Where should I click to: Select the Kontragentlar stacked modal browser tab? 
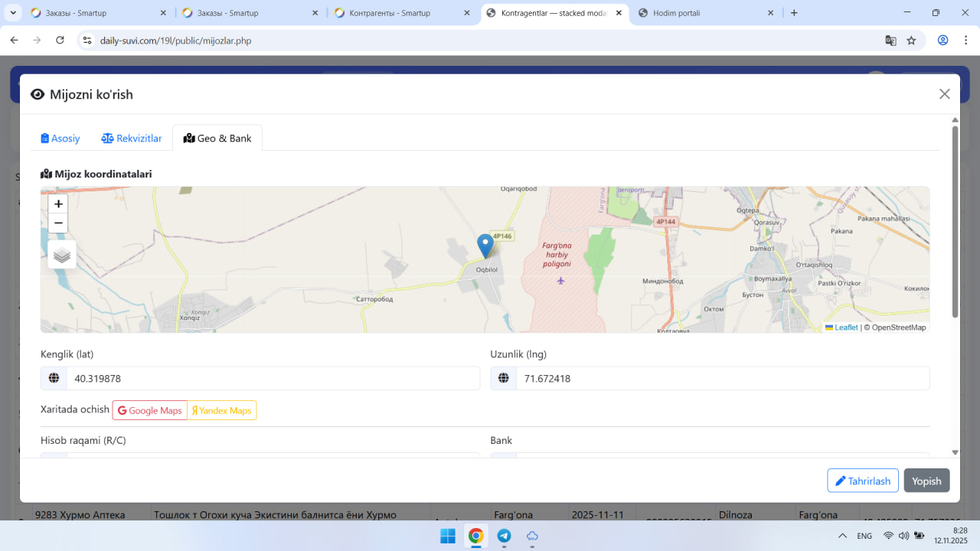[x=556, y=13]
